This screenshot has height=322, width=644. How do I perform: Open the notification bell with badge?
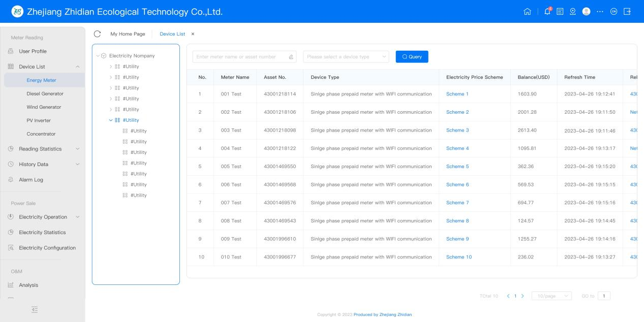(548, 11)
